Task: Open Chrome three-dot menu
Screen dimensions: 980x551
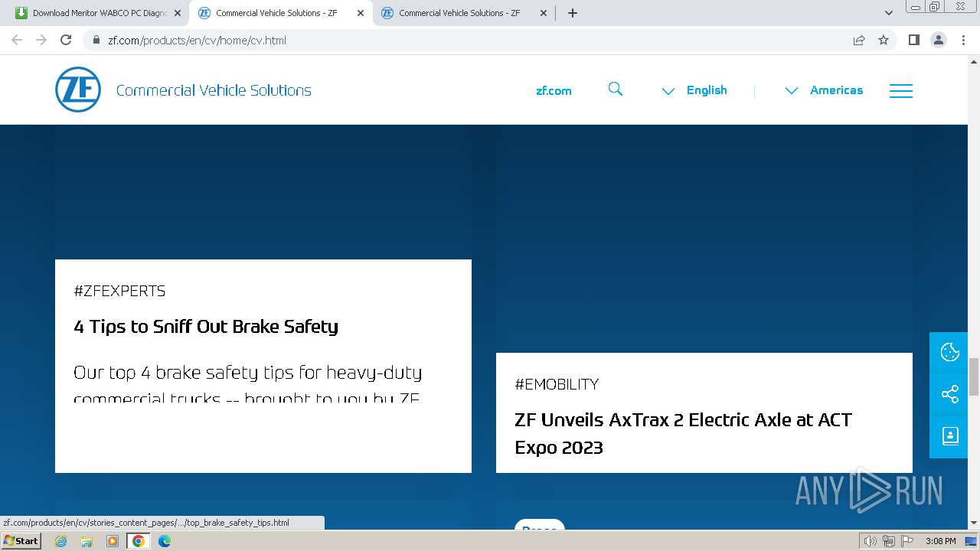Action: click(x=963, y=40)
